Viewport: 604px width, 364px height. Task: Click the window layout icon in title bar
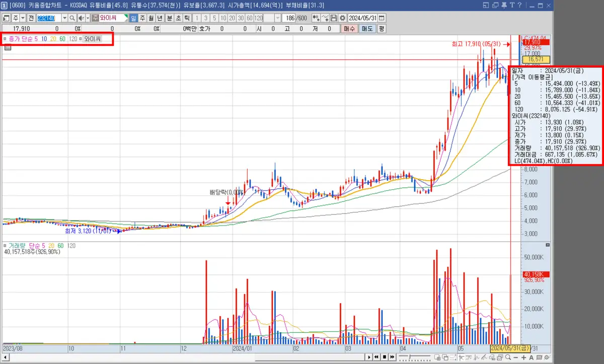pyautogui.click(x=486, y=5)
